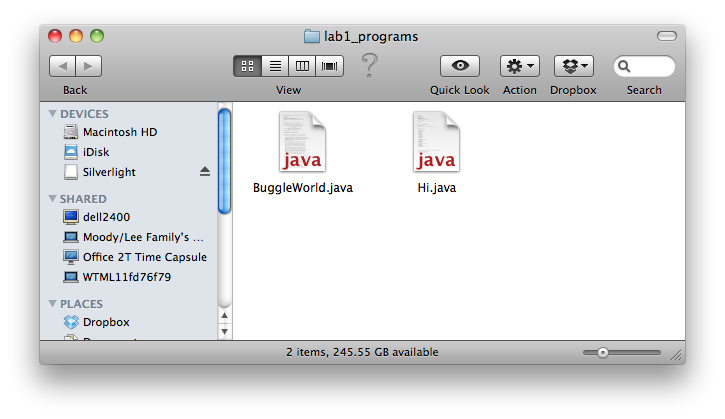Eject the Silverlight volume
The image size is (725, 419).
205,172
